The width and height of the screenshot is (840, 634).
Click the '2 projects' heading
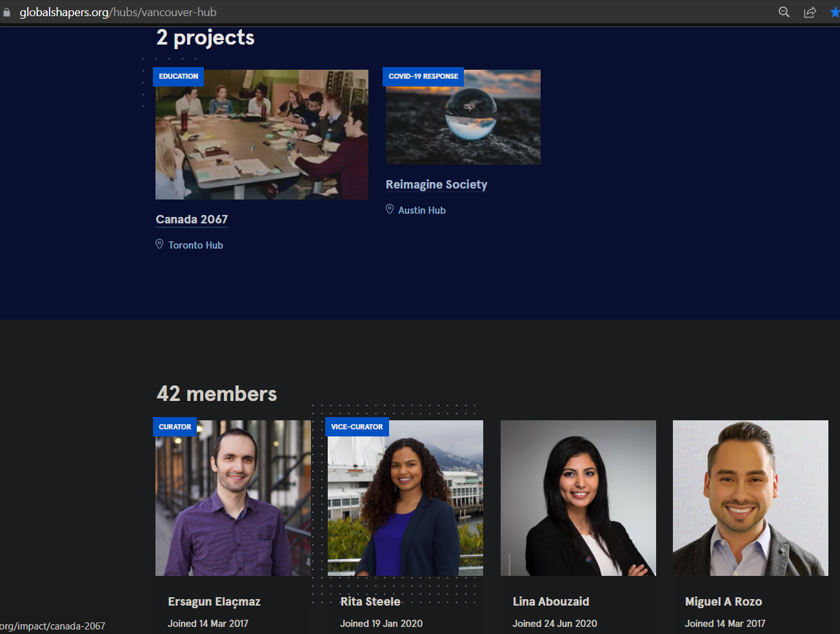click(205, 37)
